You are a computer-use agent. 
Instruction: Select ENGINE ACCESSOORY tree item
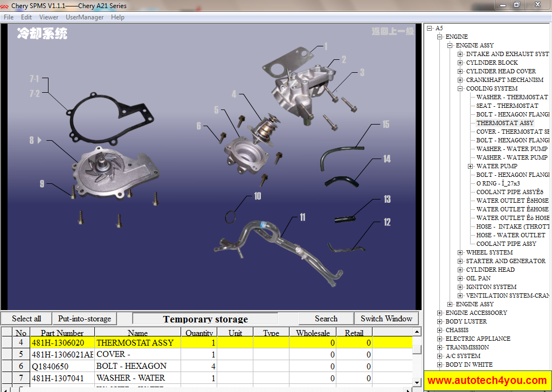[x=476, y=313]
